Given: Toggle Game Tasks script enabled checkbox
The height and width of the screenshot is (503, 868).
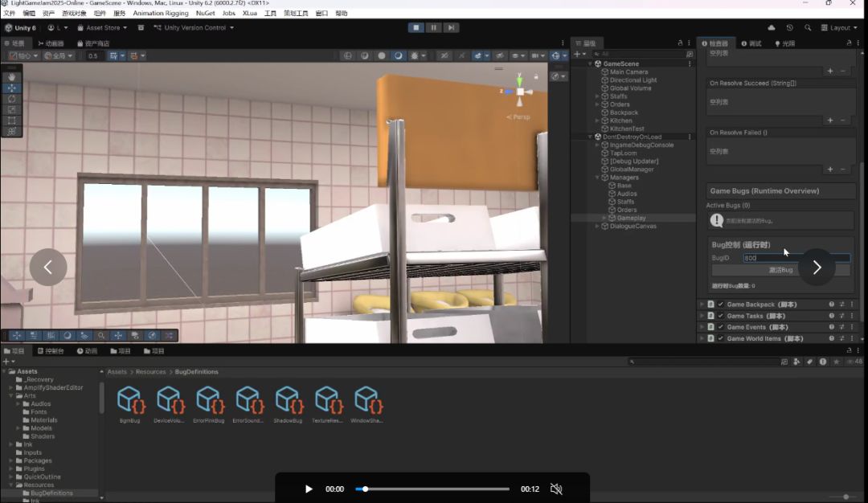Looking at the screenshot, I should coord(721,316).
